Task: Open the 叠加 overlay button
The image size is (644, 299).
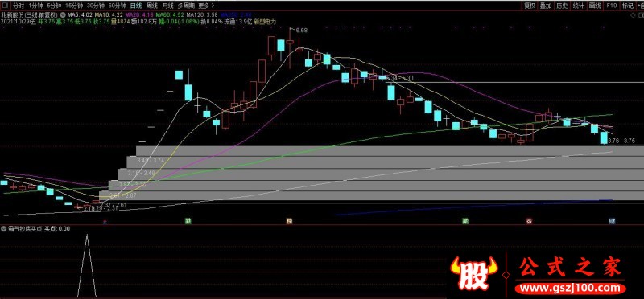Action: tap(546, 6)
